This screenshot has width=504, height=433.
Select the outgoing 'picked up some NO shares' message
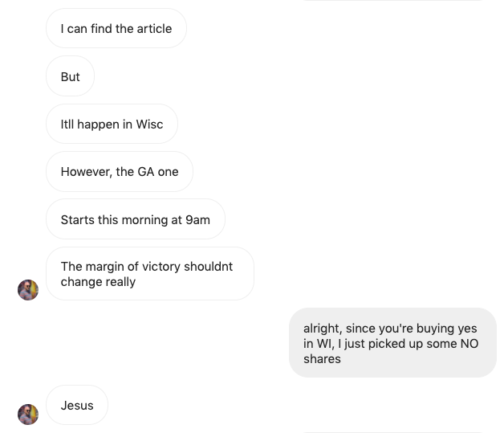pyautogui.click(x=392, y=343)
